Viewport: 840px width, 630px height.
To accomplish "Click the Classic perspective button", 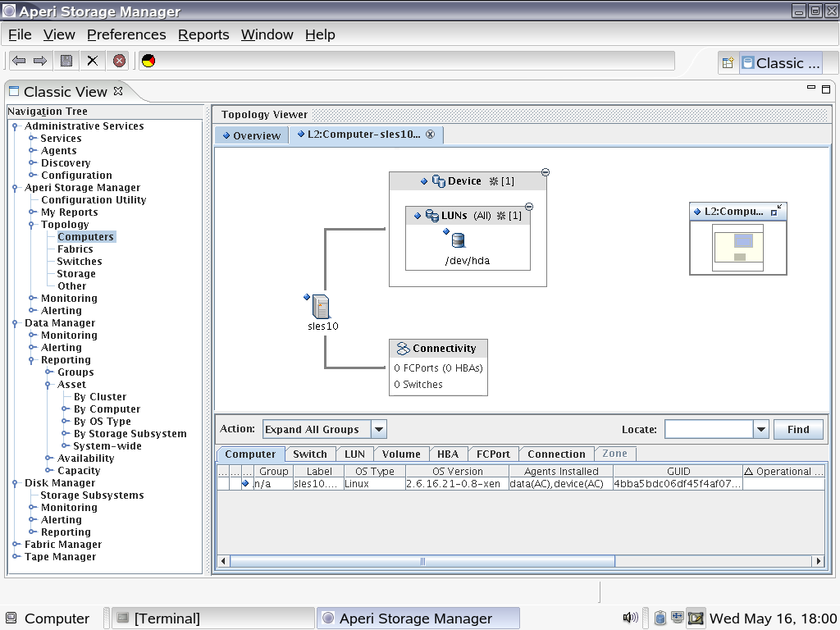I will coord(781,63).
